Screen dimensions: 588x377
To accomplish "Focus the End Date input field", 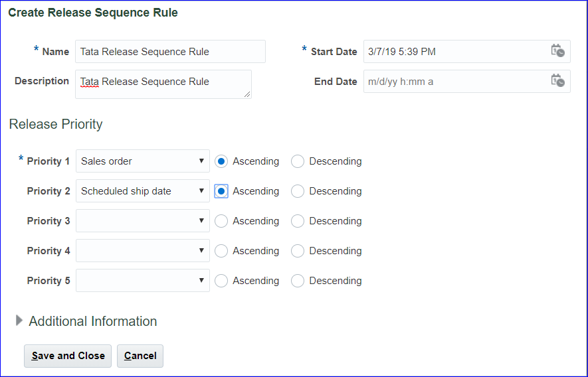I will 455,81.
